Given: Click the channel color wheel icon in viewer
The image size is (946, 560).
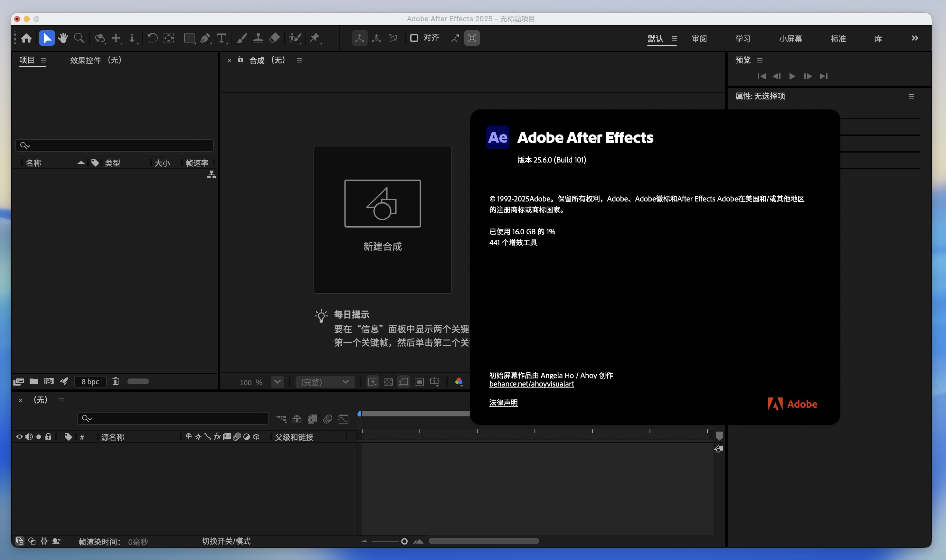Looking at the screenshot, I should click(459, 382).
